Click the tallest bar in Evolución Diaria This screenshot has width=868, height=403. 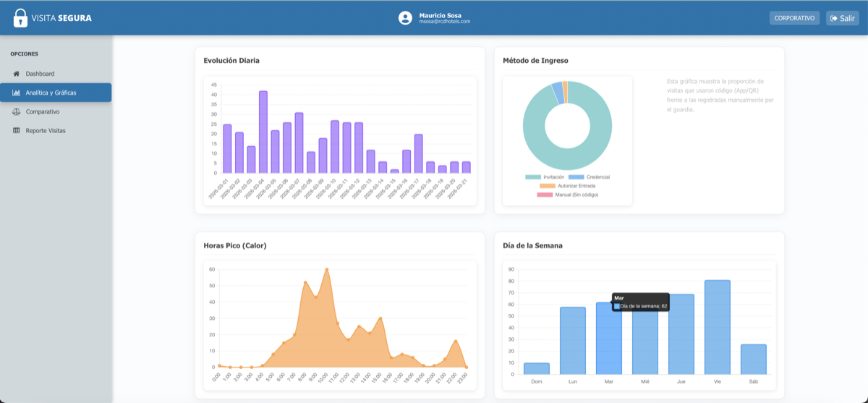pos(263,132)
